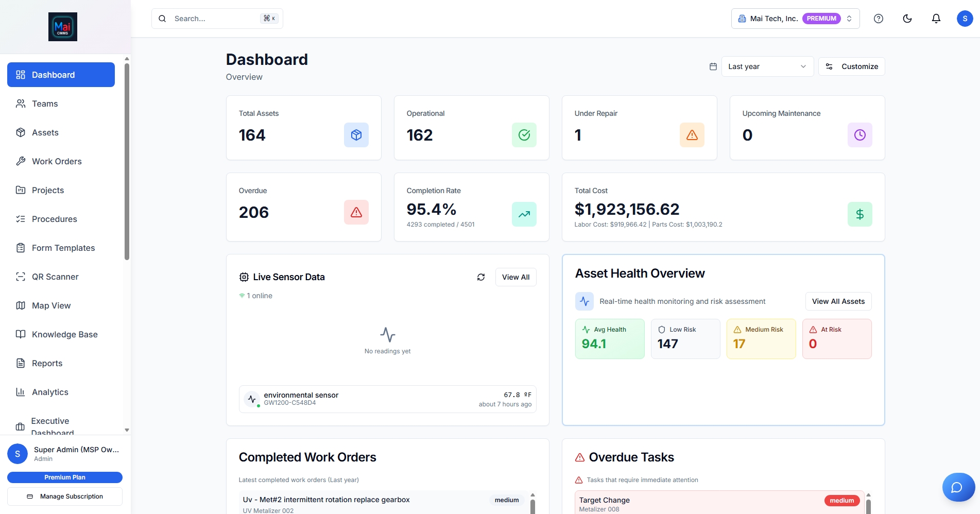Click the environmental sensor online status dot
Viewport: 980px width, 514px height.
(257, 406)
